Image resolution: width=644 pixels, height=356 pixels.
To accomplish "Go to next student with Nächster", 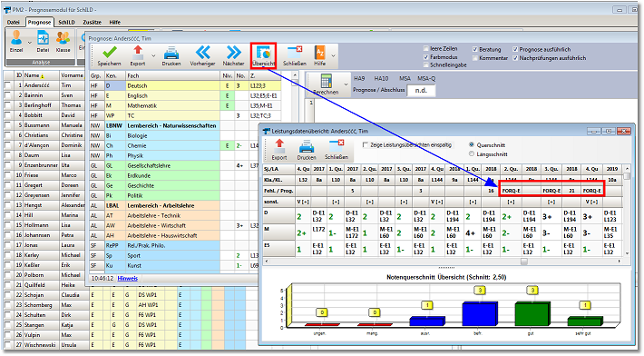I will pyautogui.click(x=234, y=52).
